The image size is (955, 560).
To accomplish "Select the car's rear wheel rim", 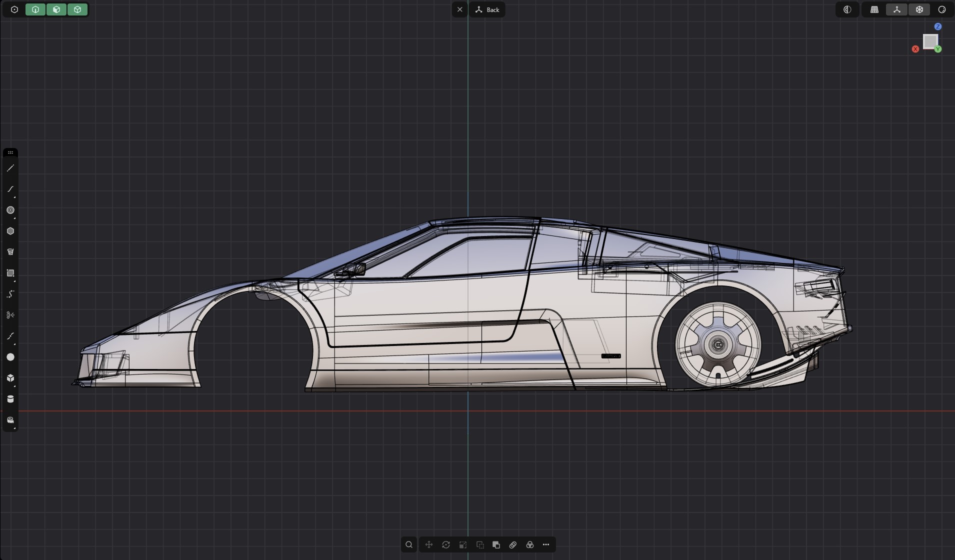I will [x=718, y=344].
